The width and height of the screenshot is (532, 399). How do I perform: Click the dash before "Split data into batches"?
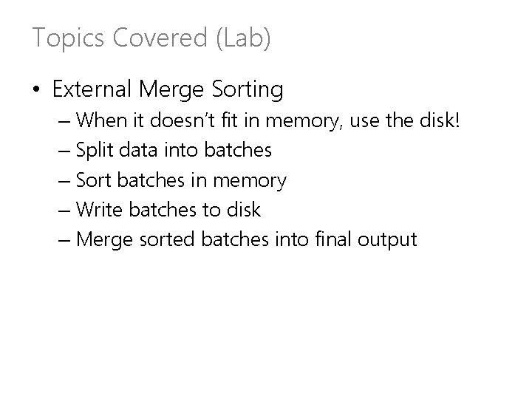63,151
